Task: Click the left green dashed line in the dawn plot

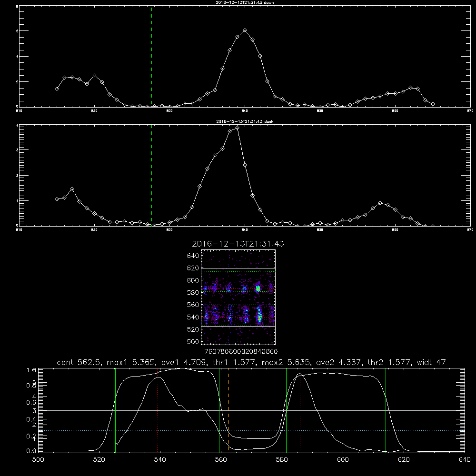Action: (151, 56)
